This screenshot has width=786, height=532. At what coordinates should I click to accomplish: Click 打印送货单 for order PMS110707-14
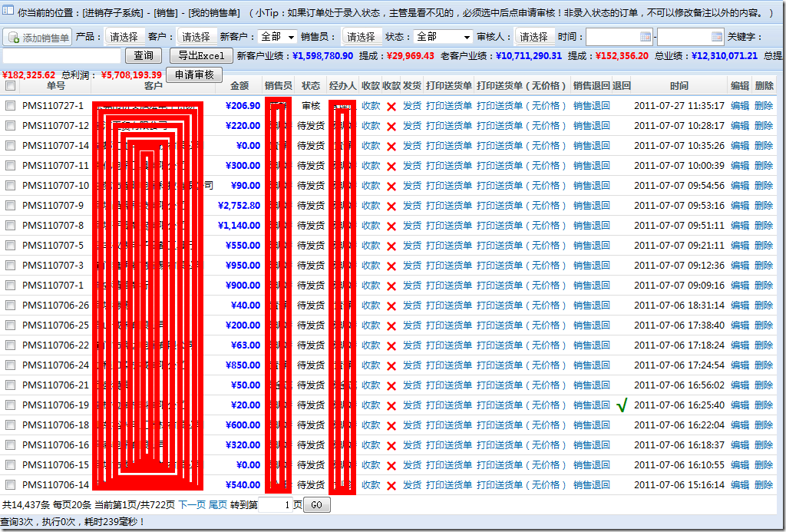point(449,145)
